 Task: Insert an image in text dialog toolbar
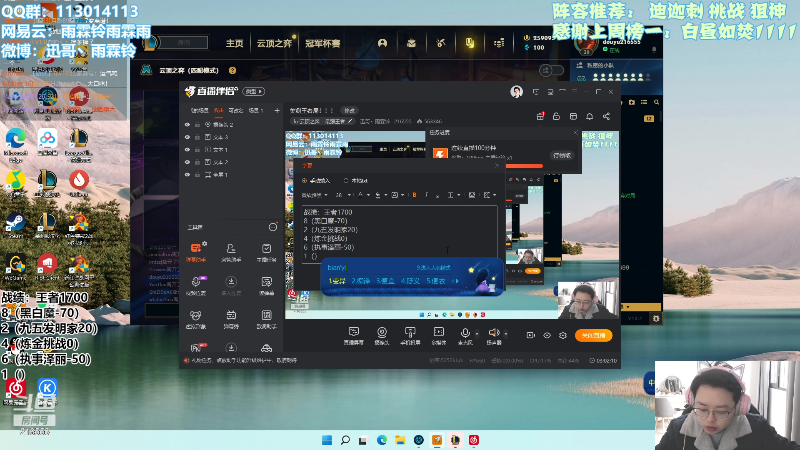pos(472,195)
